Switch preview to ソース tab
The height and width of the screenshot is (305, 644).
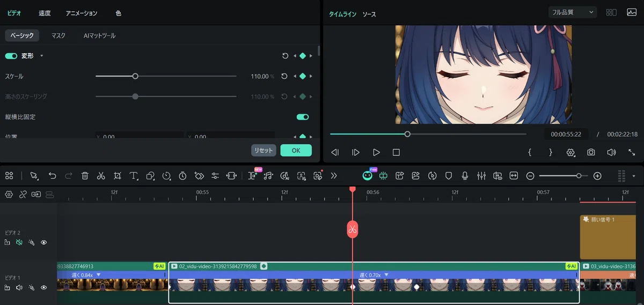369,14
